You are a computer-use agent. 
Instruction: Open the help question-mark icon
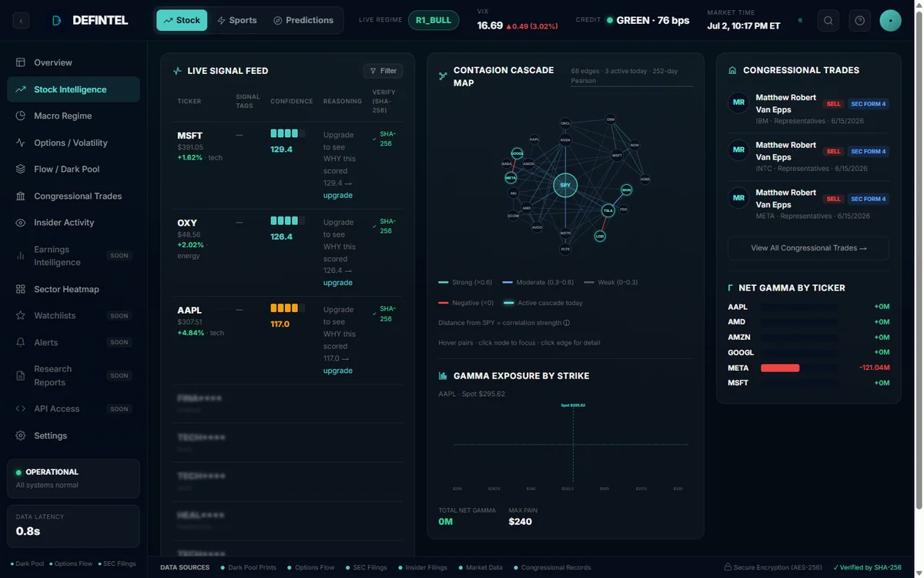coord(860,21)
